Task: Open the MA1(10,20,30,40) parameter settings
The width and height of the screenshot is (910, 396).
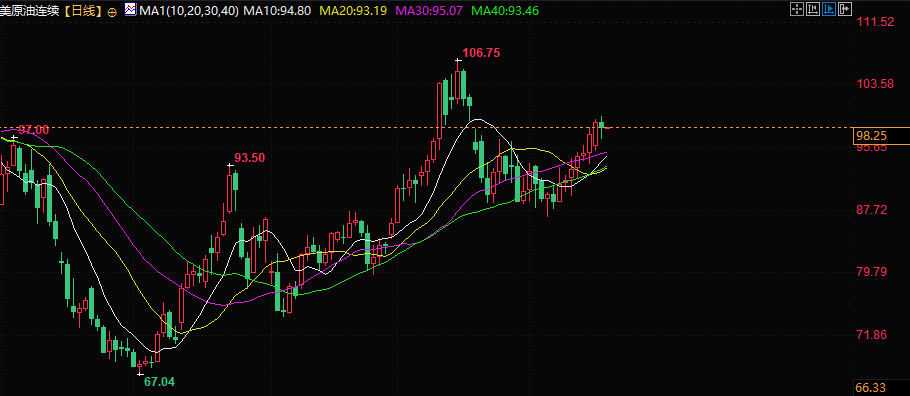Action: (x=189, y=10)
